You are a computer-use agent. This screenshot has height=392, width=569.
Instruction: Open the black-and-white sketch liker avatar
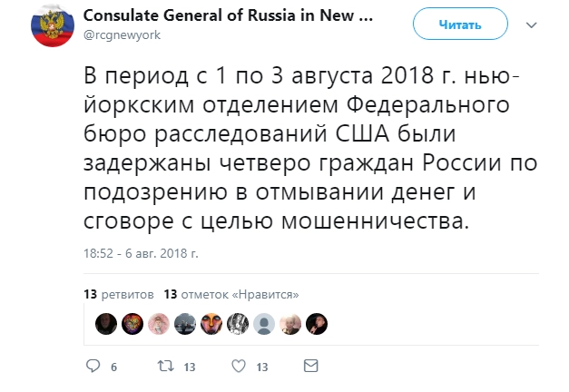click(237, 323)
